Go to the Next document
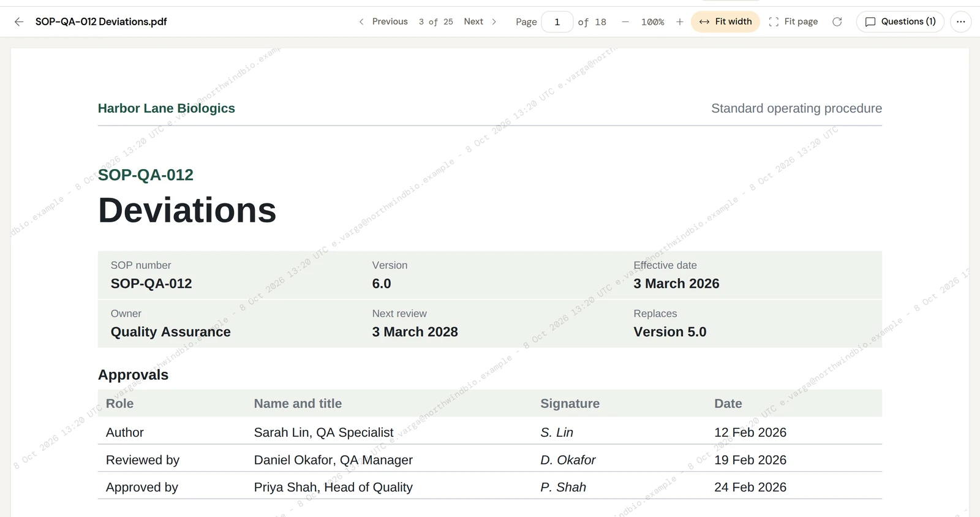This screenshot has height=517, width=980. pyautogui.click(x=480, y=21)
